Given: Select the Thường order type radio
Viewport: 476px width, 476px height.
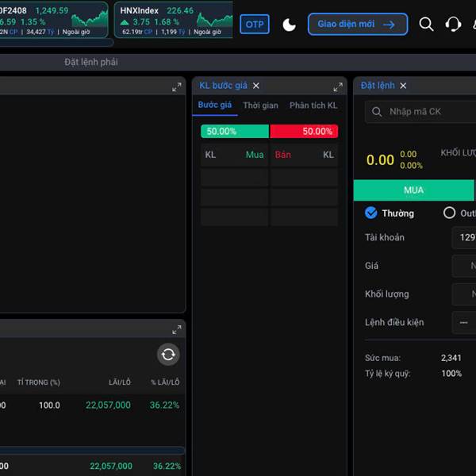Looking at the screenshot, I should click(x=371, y=213).
